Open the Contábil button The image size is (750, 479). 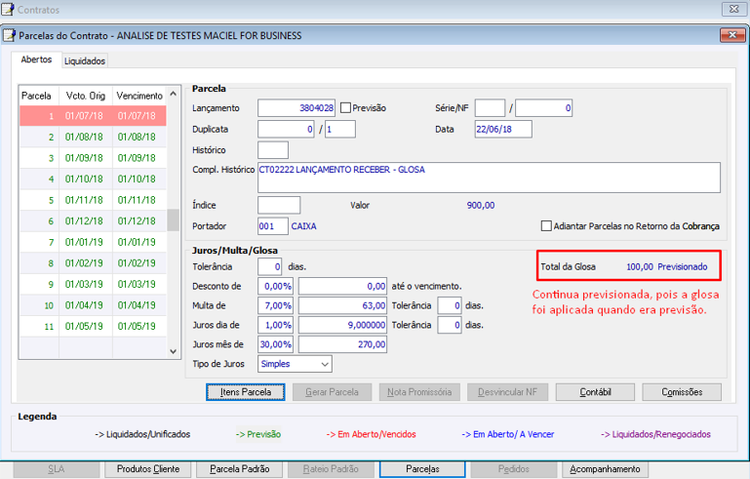pyautogui.click(x=595, y=392)
